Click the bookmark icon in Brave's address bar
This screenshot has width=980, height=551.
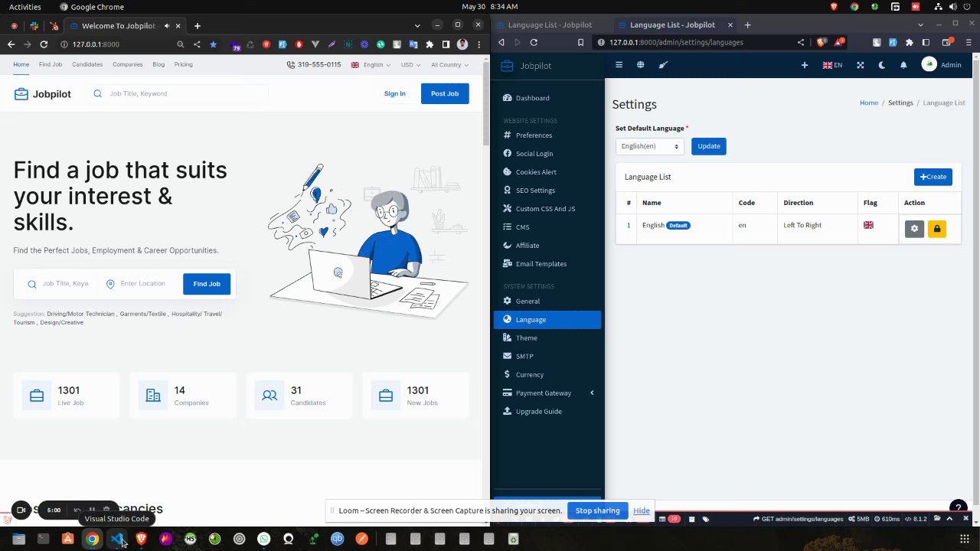(580, 42)
